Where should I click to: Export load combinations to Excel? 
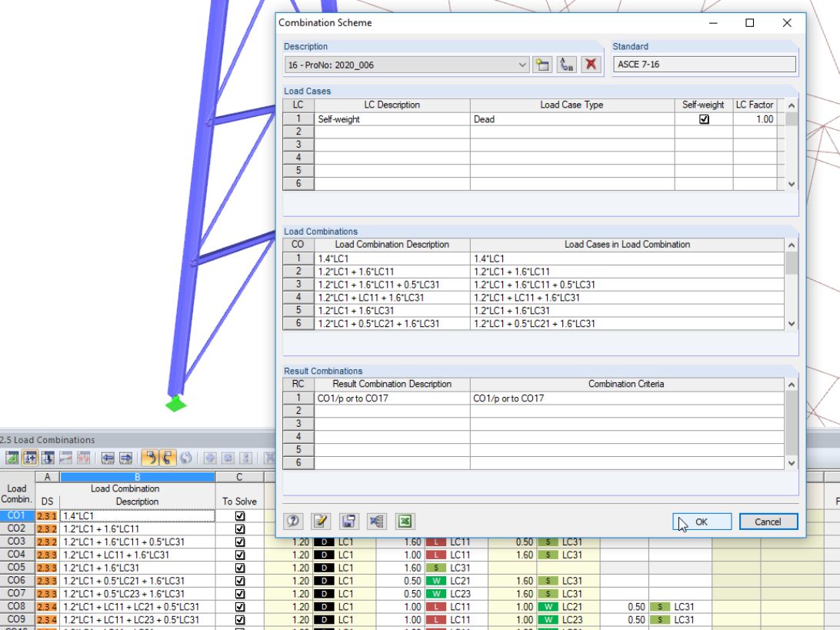(405, 522)
